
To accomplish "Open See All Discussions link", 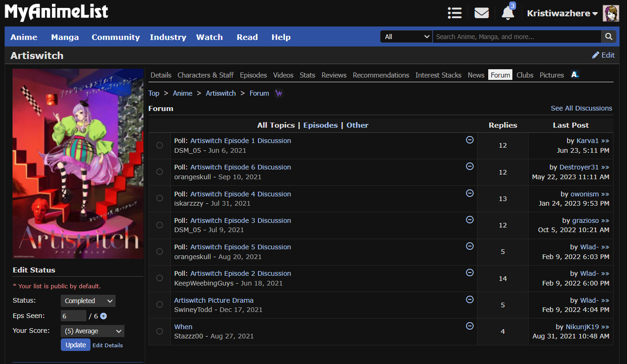I will point(581,108).
